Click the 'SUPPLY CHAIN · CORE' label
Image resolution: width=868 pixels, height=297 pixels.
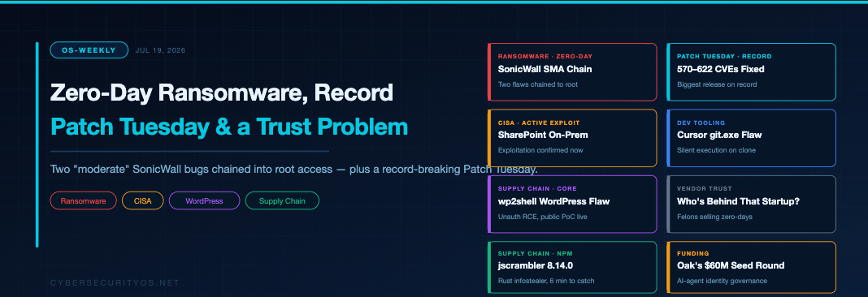click(537, 188)
